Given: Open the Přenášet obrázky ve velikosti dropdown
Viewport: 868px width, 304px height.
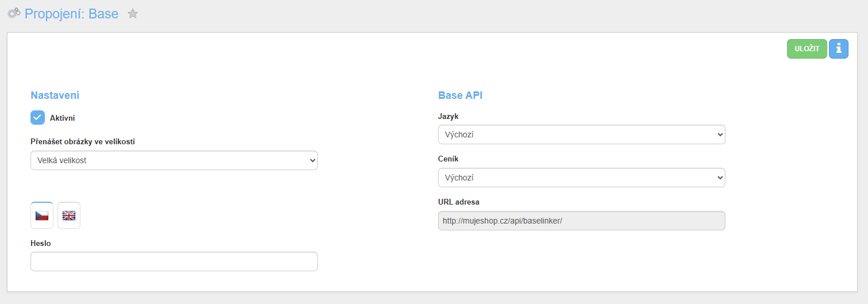Looking at the screenshot, I should point(174,160).
